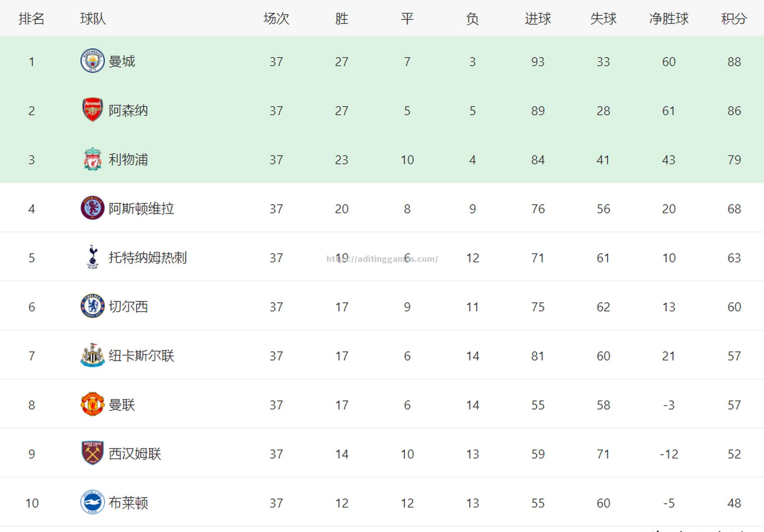The image size is (764, 532).
Task: Open team name 曼城
Action: (122, 62)
